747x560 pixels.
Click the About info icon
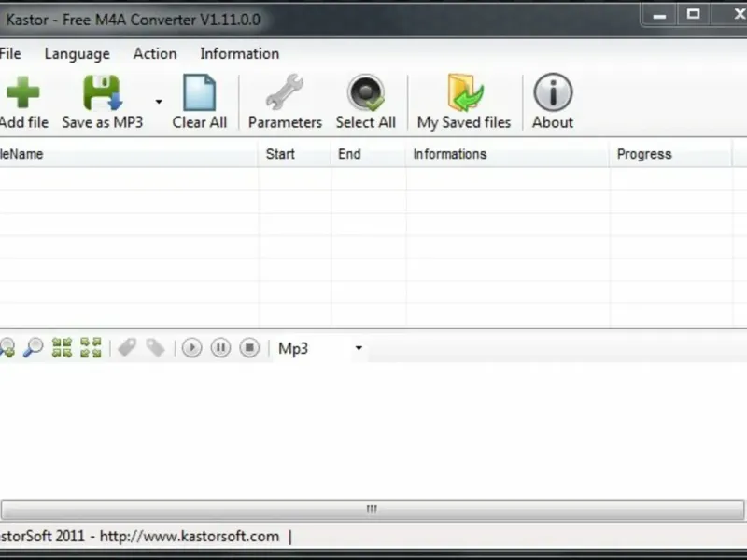pos(553,91)
